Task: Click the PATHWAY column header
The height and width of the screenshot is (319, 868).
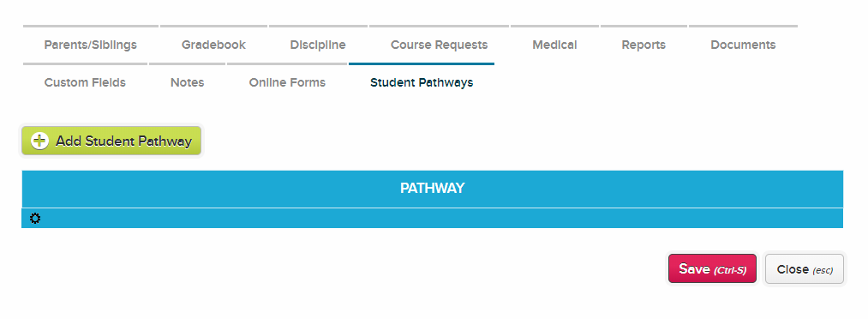Action: click(x=433, y=189)
